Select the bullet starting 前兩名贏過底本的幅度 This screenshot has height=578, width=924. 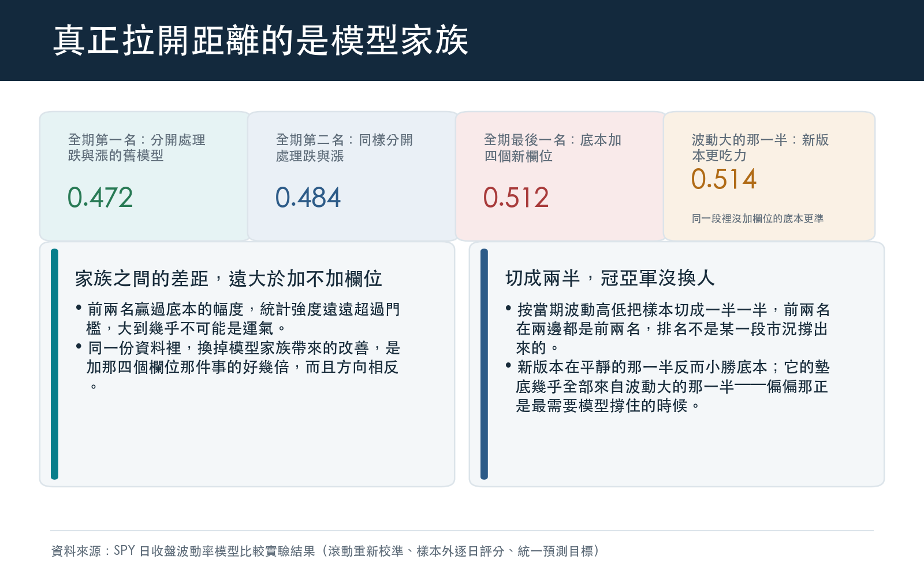237,319
